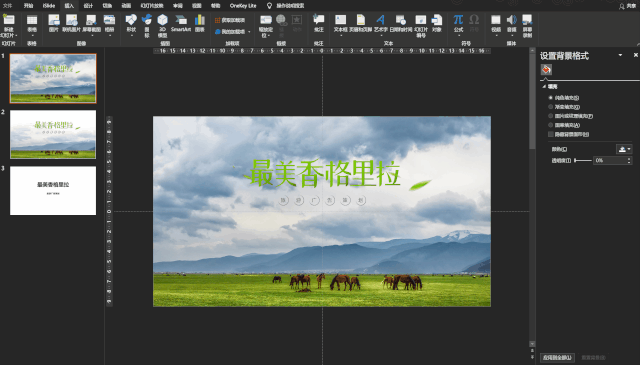
Task: Open the 文件 File menu
Action: tap(8, 6)
